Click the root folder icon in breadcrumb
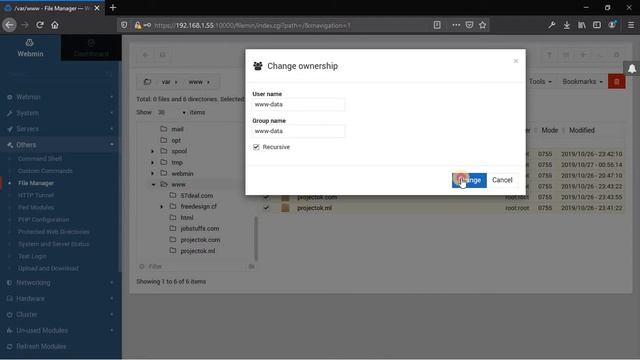The height and width of the screenshot is (360, 640). pyautogui.click(x=148, y=82)
